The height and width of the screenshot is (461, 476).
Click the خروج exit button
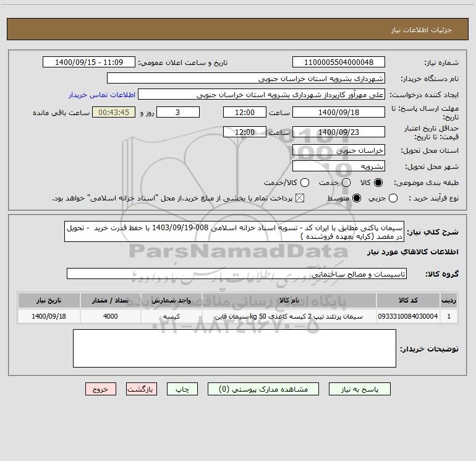point(101,389)
